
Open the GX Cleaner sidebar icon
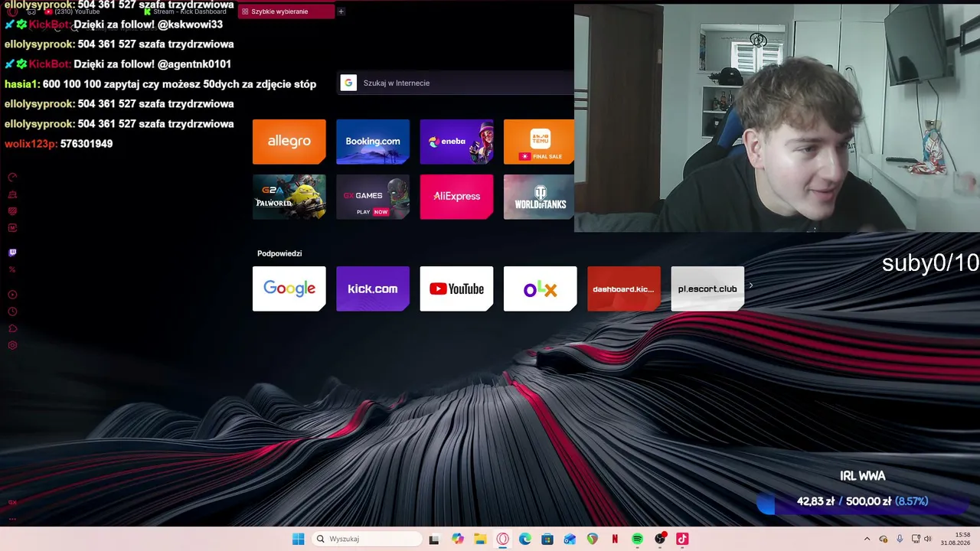12,194
